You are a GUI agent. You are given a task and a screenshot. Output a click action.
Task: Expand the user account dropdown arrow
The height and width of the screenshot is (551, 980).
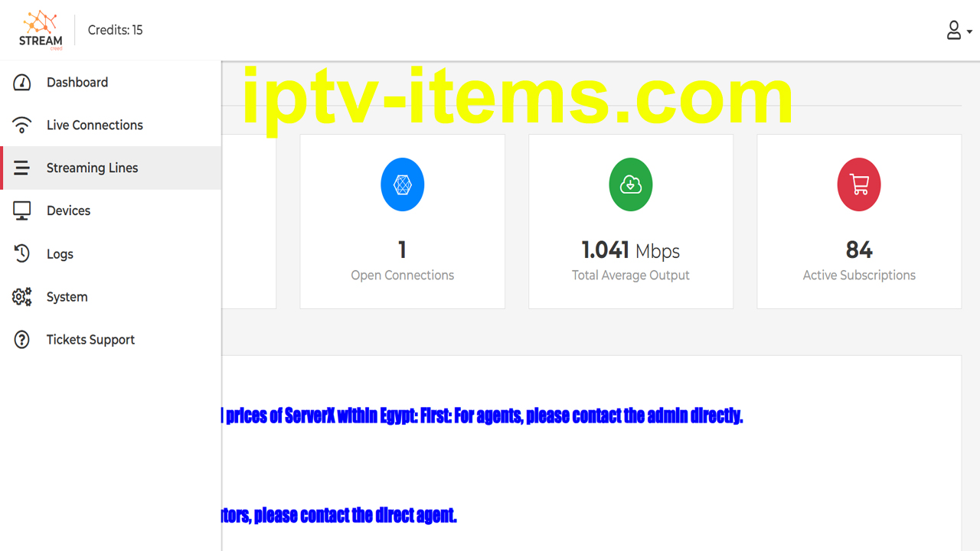[x=969, y=31]
